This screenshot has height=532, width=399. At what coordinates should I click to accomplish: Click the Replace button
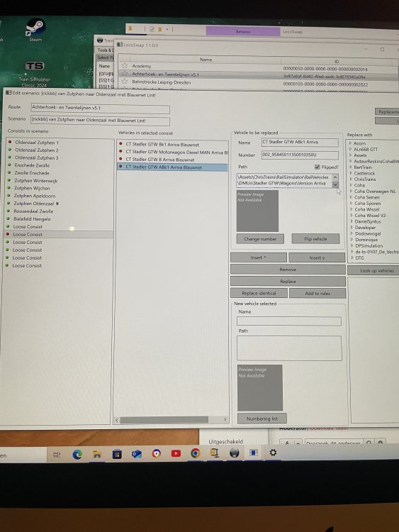(x=288, y=282)
